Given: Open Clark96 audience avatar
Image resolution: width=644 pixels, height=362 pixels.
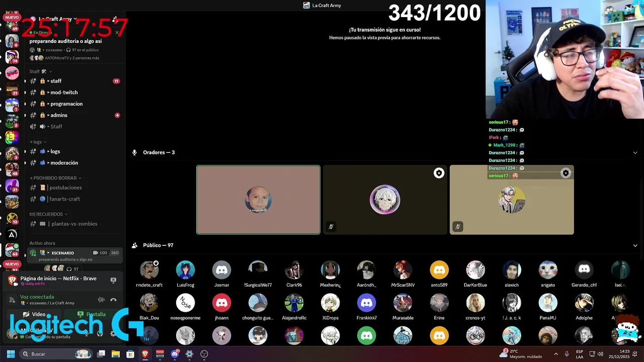Looking at the screenshot, I should coord(294,270).
